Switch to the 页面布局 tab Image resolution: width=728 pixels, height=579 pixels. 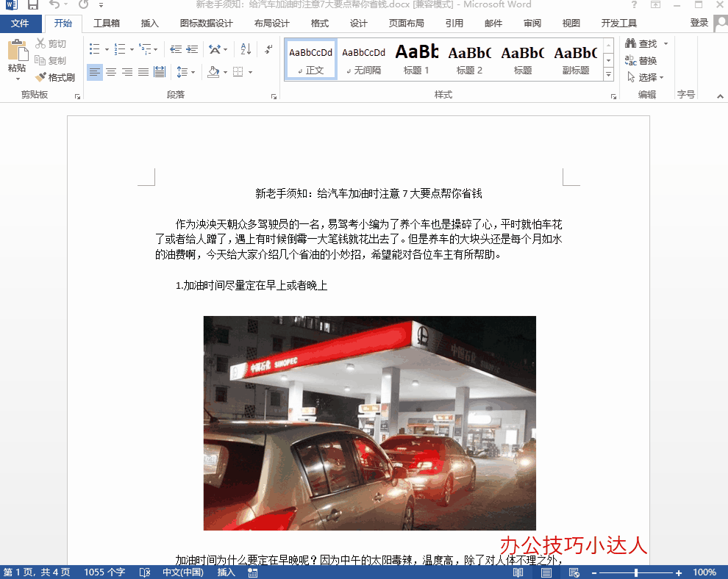pyautogui.click(x=406, y=24)
